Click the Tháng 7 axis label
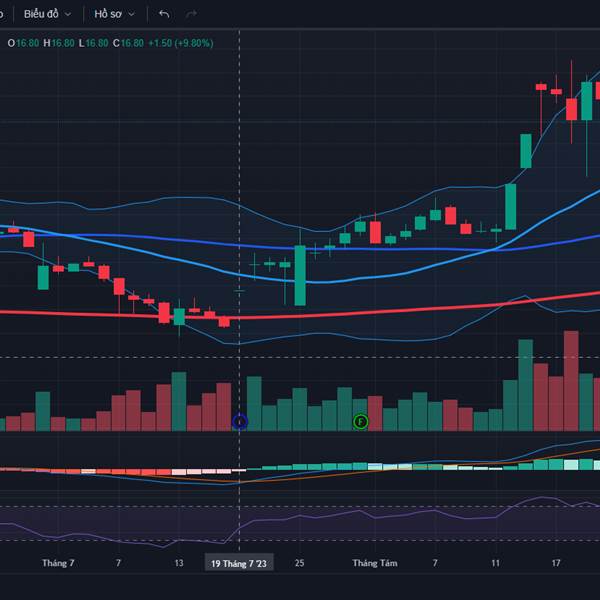 pyautogui.click(x=58, y=563)
